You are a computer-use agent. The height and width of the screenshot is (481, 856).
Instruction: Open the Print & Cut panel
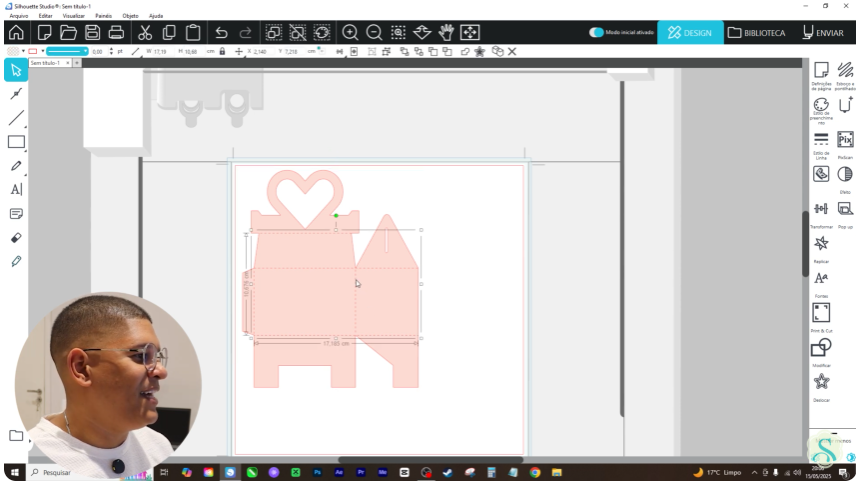[x=821, y=318]
